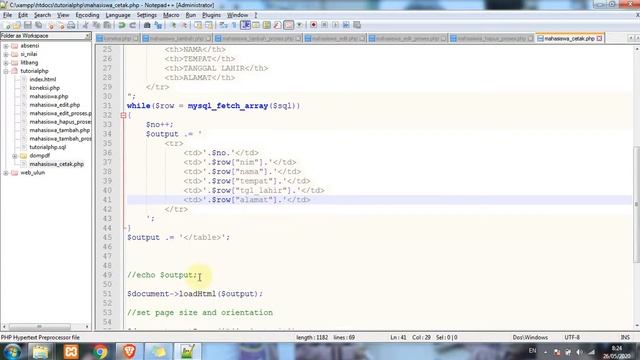Switch to mahasiswa_hapus_proses.php tab
Screen dimensions: 640x360
click(x=491, y=38)
